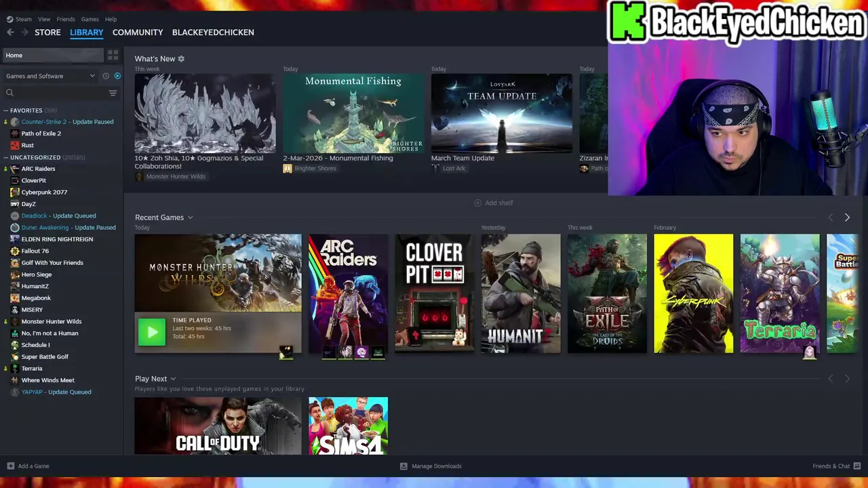Click the forward navigation arrow
Screen dimensions: 868x488
24,33
